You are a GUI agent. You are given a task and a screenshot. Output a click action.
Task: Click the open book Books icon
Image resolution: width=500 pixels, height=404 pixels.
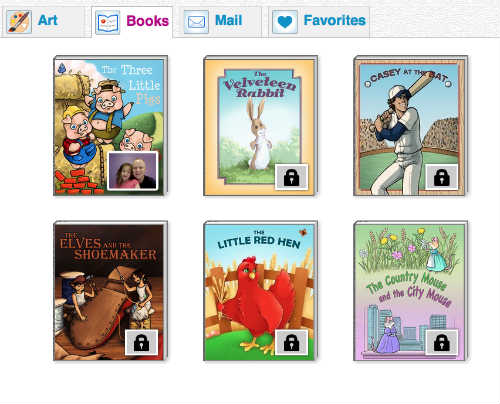tap(107, 22)
